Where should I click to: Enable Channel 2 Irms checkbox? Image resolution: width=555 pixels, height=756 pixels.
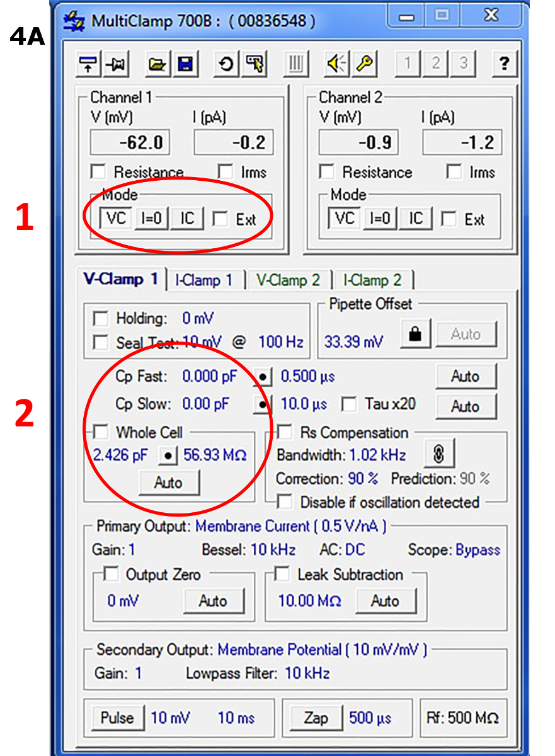pyautogui.click(x=454, y=172)
